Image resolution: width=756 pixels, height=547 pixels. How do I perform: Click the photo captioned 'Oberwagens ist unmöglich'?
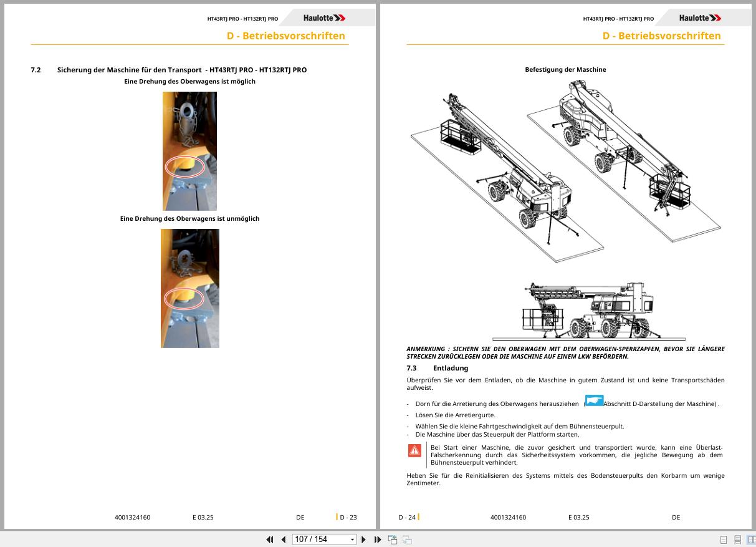(189, 288)
